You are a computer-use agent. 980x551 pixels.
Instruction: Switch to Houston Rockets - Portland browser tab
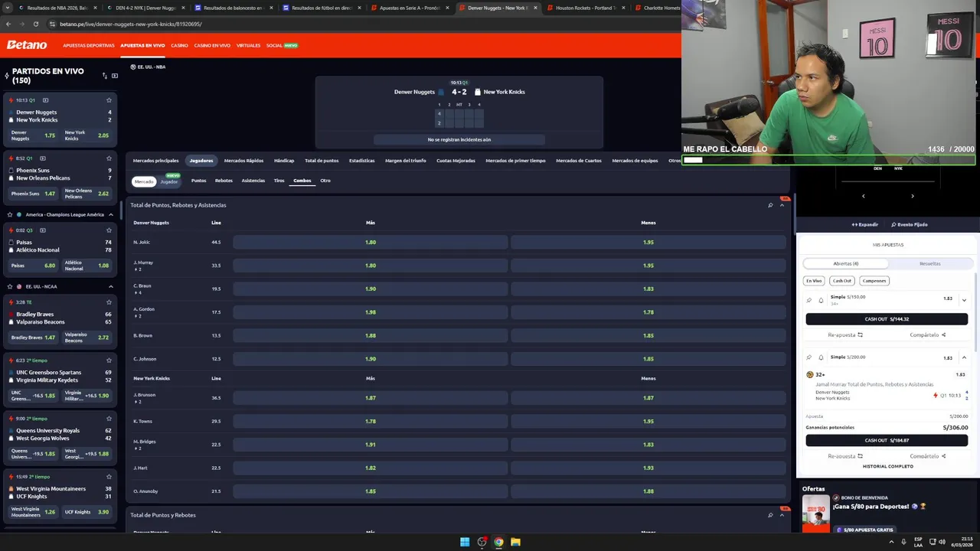[x=585, y=8]
